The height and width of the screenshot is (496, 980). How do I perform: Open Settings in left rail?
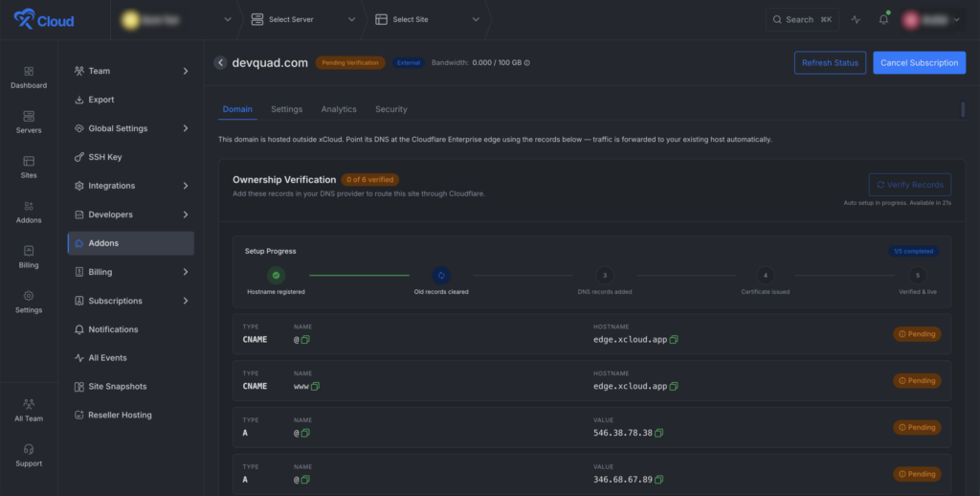(x=29, y=303)
